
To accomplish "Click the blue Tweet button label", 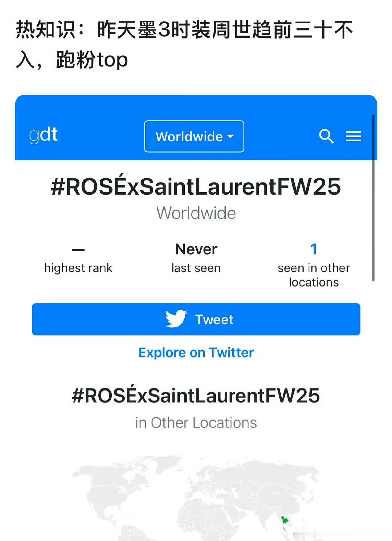I will tap(214, 320).
